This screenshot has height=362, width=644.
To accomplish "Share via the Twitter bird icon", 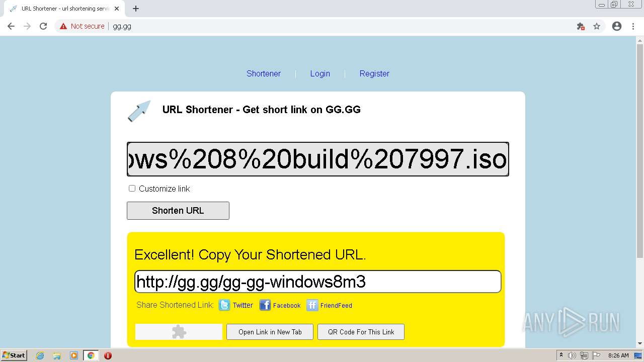I will point(224,305).
